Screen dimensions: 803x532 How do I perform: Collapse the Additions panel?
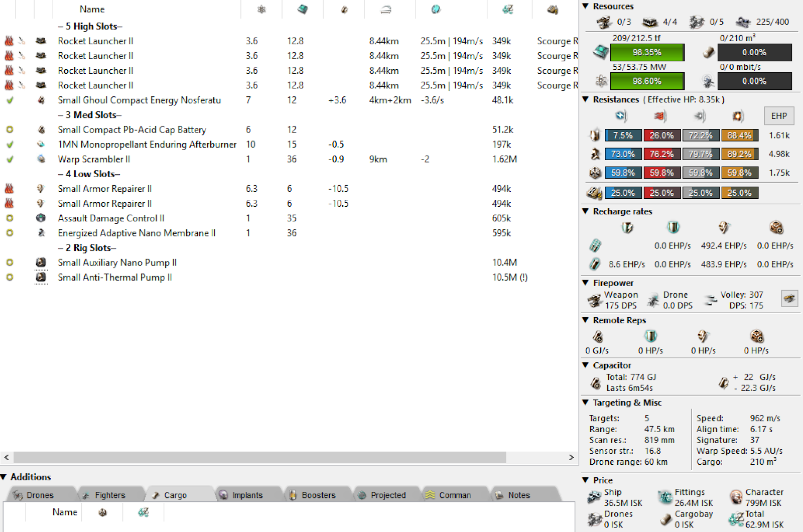click(x=4, y=477)
